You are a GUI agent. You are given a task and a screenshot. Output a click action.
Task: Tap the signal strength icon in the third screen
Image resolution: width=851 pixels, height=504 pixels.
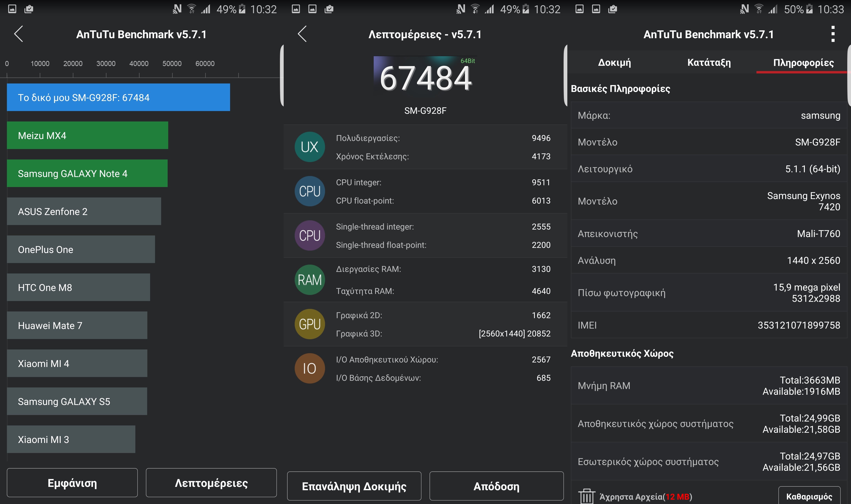coord(773,9)
